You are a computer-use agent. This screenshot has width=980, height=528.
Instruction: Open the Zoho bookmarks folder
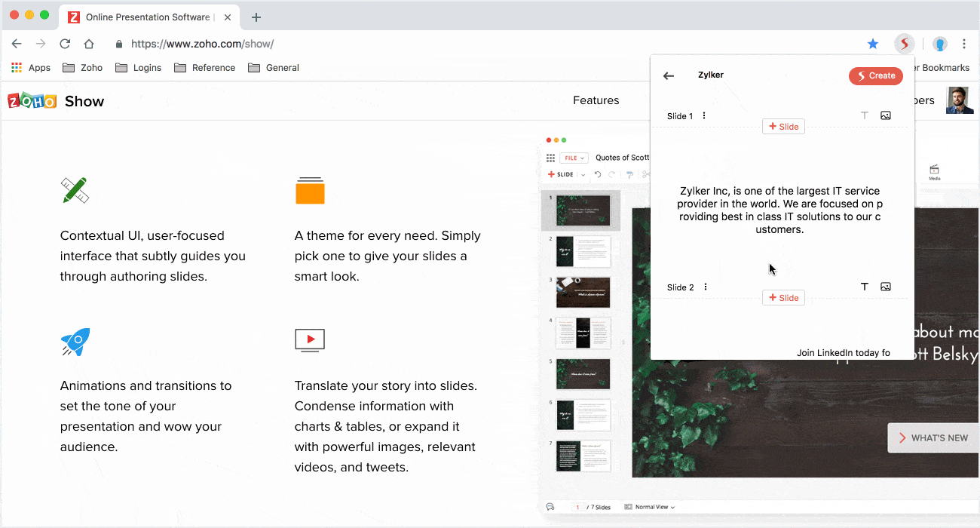pos(82,67)
